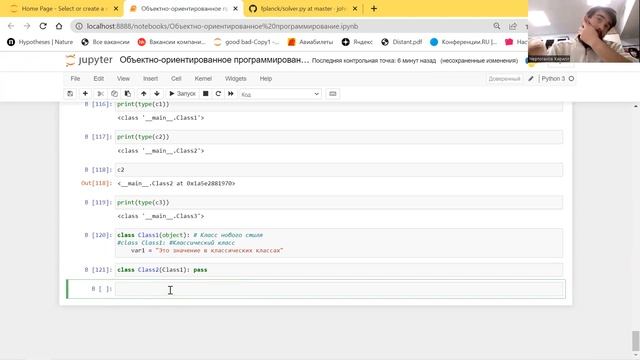Viewport: 640px width, 360px height.
Task: Click the zoom magnifier icon in address bar
Action: click(x=497, y=26)
